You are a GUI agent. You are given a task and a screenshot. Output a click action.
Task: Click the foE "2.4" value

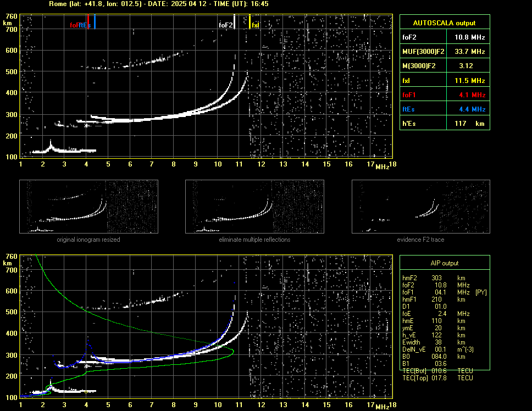point(442,314)
